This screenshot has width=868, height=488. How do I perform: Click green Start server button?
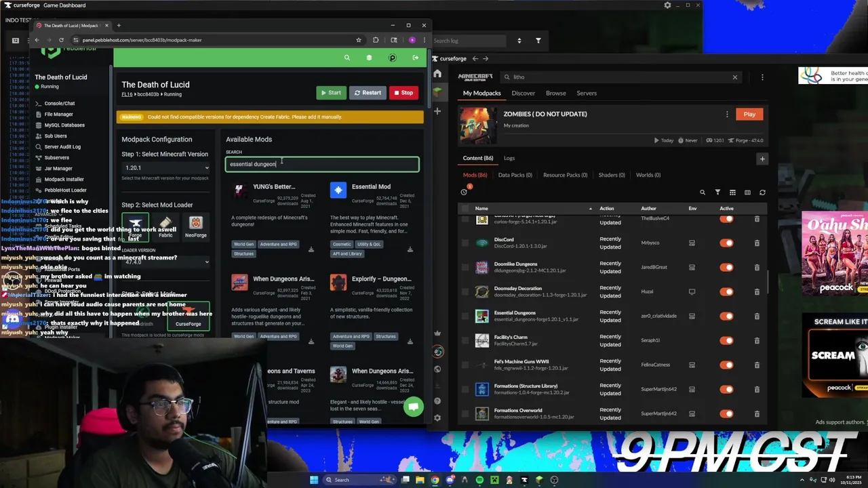[331, 93]
